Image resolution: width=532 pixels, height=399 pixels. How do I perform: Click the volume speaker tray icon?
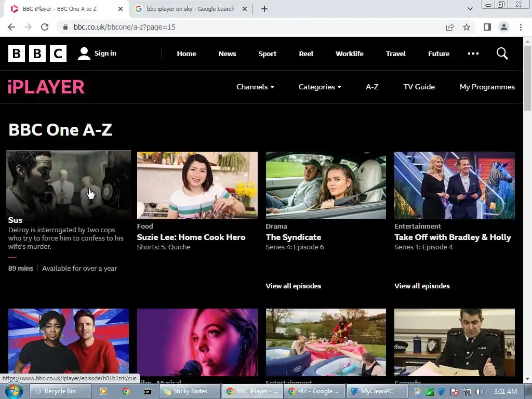[479, 392]
